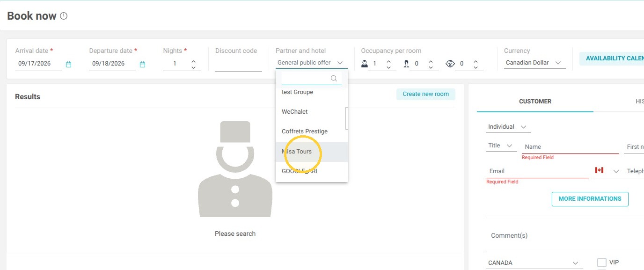The width and height of the screenshot is (644, 270).
Task: Decrease baby count with down arrow
Action: (476, 67)
